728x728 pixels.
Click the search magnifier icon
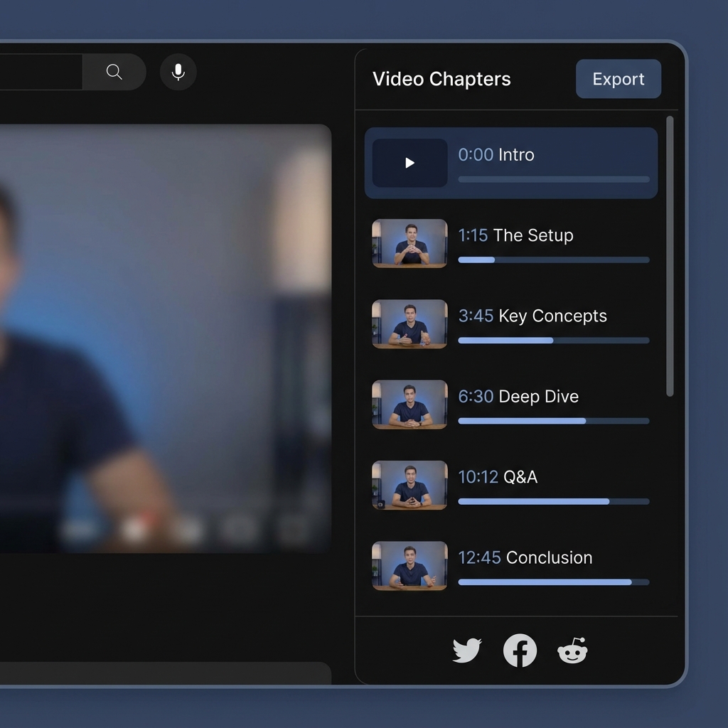114,72
